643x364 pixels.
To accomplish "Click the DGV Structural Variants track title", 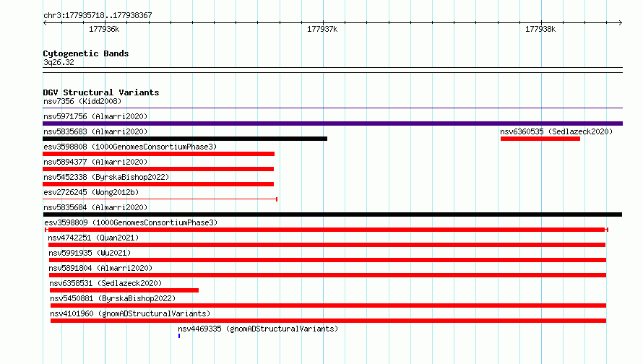I will 101,92.
